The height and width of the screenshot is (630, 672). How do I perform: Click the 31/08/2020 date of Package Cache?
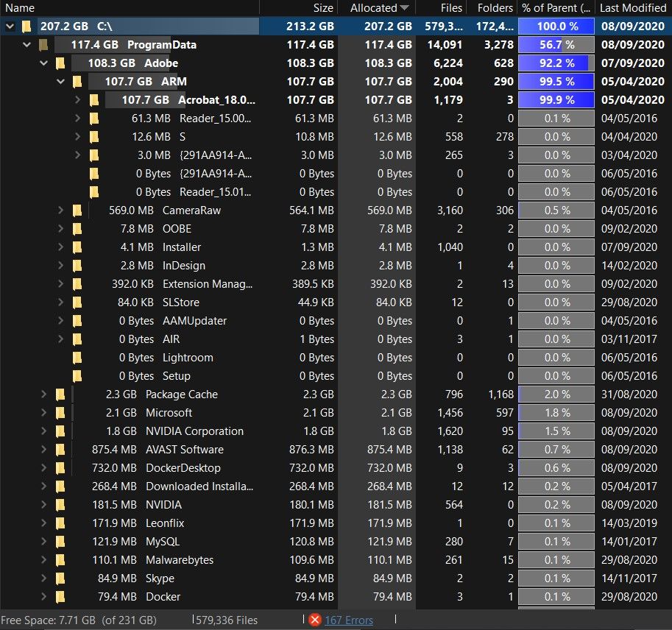629,394
